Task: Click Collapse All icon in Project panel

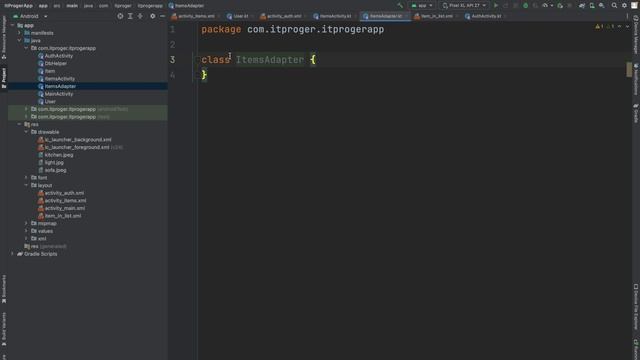Action: point(140,16)
